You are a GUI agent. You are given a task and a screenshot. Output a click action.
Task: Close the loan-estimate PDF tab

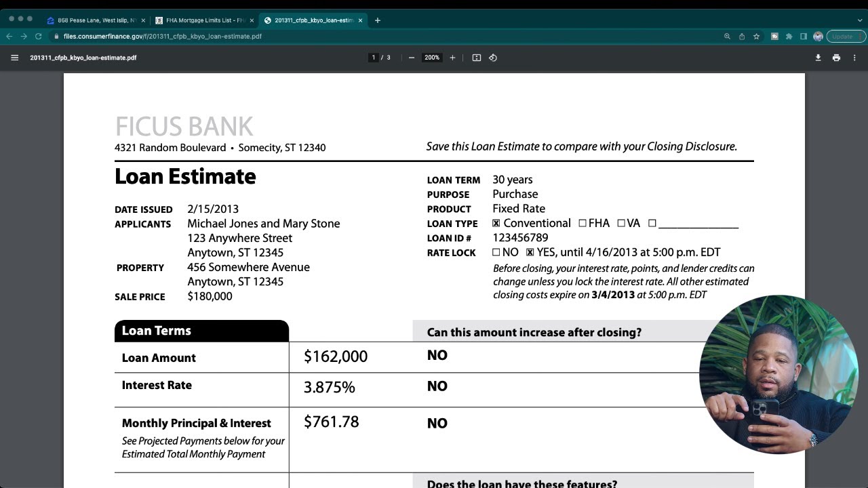[360, 20]
